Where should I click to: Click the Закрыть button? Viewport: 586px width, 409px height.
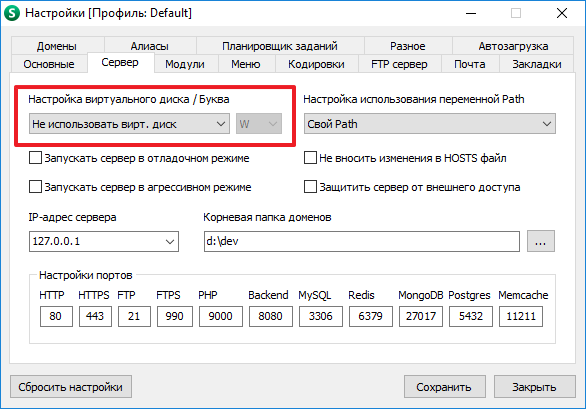coord(534,387)
